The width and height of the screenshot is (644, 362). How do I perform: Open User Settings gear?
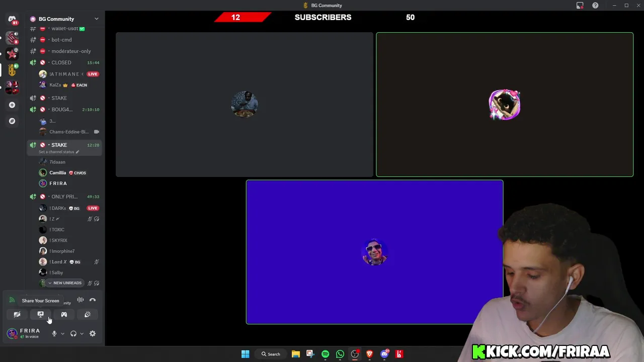coord(93,333)
